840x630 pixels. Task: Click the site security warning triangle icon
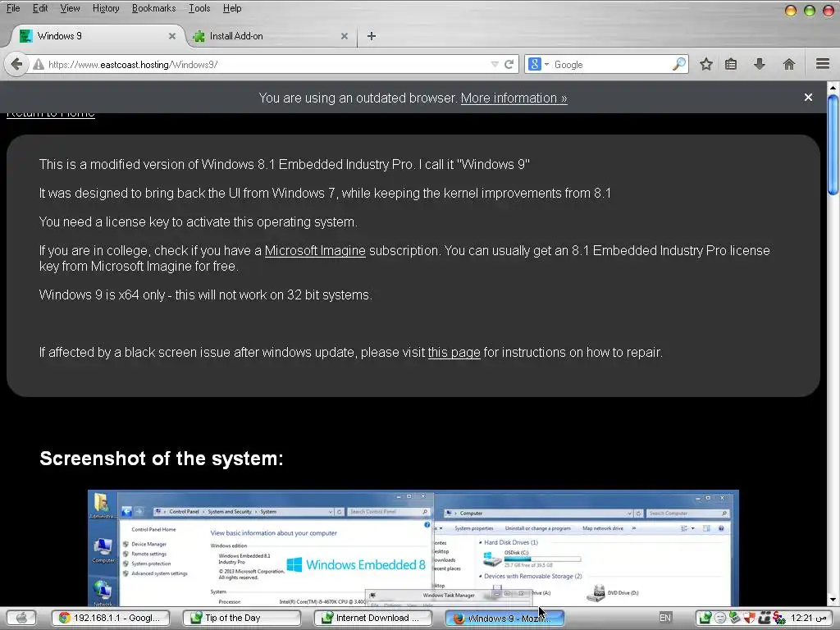pos(38,65)
